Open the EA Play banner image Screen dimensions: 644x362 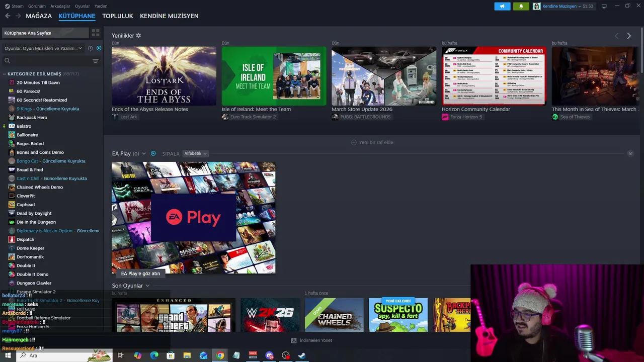[193, 218]
